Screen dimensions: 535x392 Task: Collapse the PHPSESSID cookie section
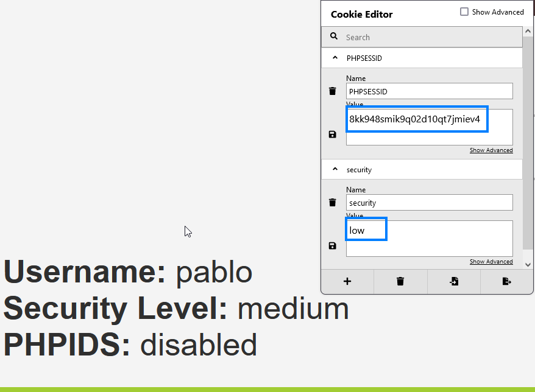pos(335,58)
